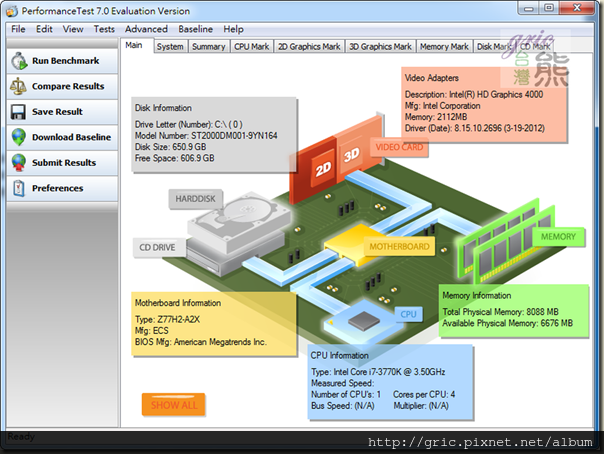Click the Type Z77H2-A2X motherboard text
Viewport: 604px width, 454px height.
pos(167,320)
